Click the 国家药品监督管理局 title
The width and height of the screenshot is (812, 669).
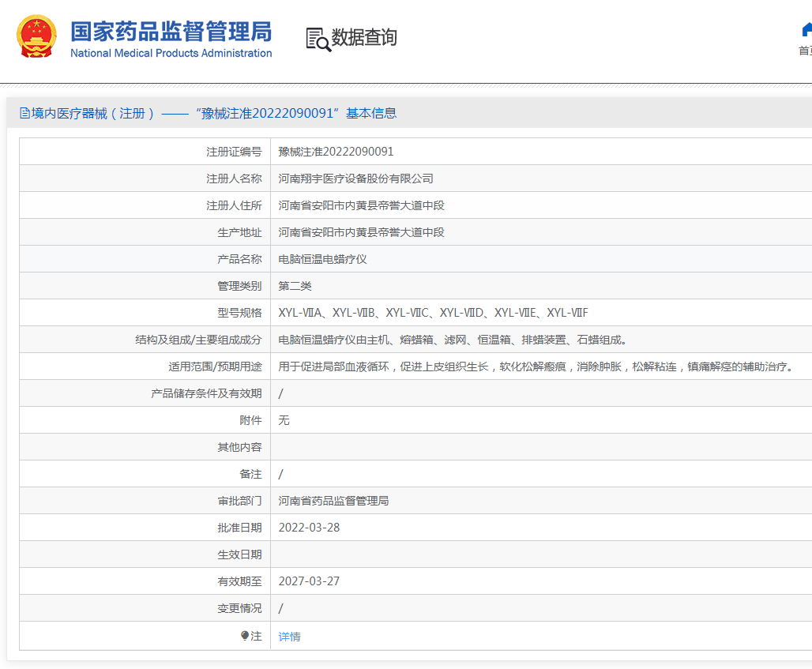coord(171,32)
